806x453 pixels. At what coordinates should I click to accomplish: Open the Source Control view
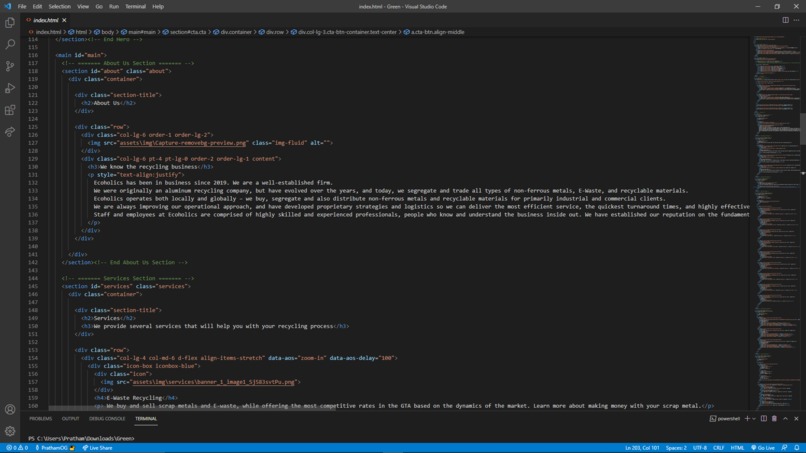(10, 66)
